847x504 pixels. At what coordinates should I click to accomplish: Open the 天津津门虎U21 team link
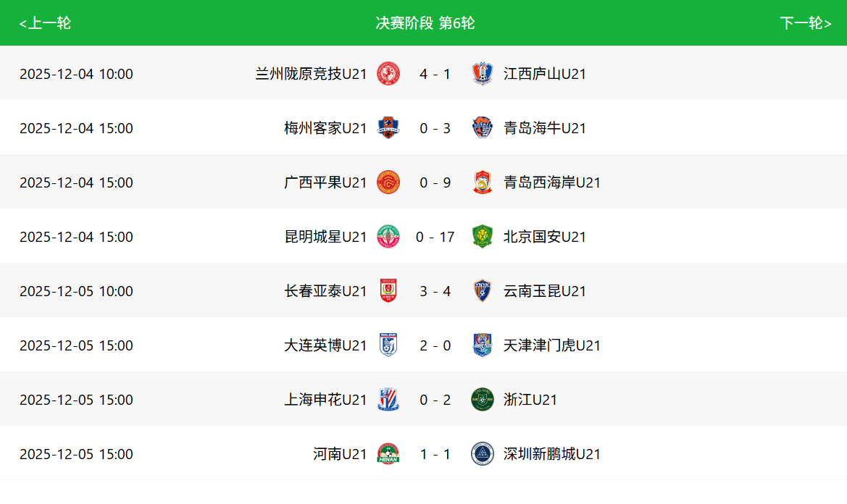(551, 345)
